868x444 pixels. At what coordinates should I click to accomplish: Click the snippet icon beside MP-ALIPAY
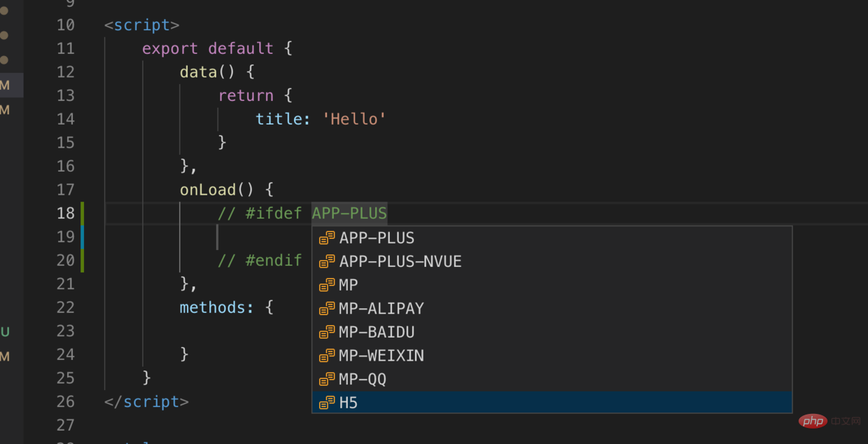327,309
